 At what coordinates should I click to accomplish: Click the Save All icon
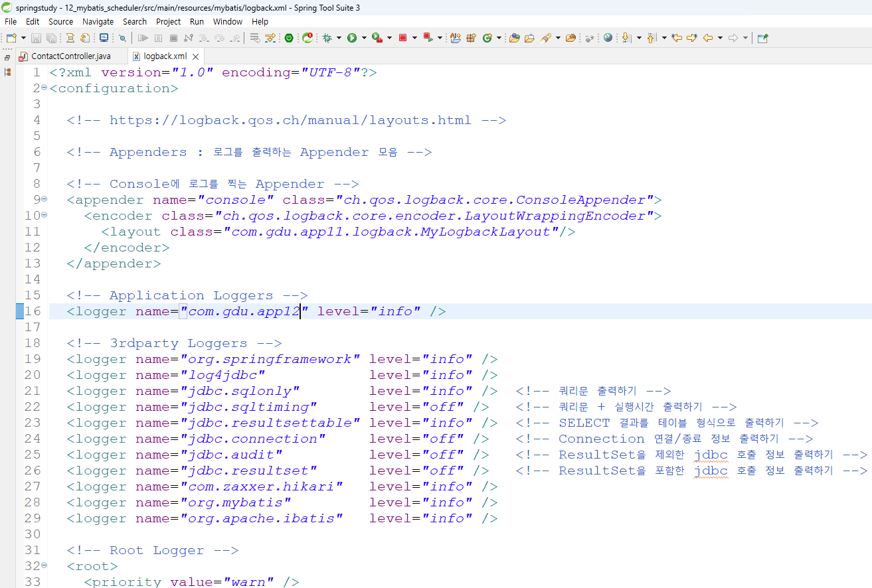(51, 38)
